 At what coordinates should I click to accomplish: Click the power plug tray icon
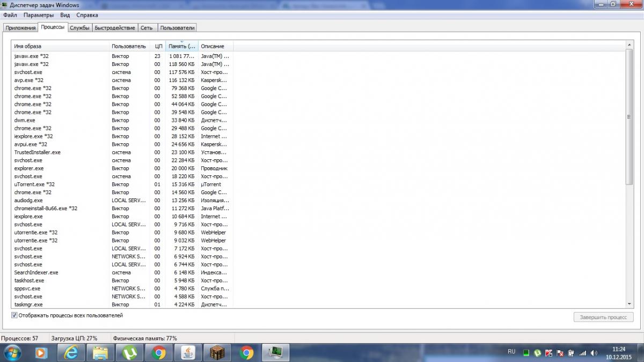(x=571, y=353)
